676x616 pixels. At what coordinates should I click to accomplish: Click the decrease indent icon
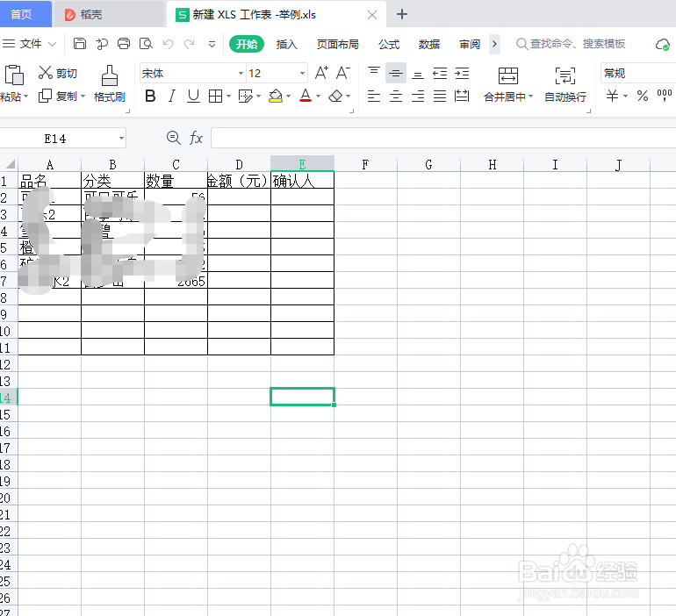point(440,73)
